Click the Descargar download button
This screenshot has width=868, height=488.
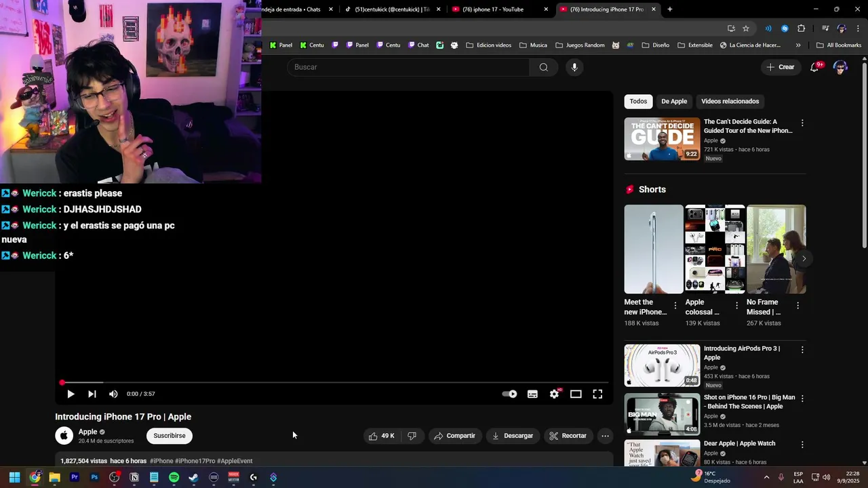coord(513,436)
